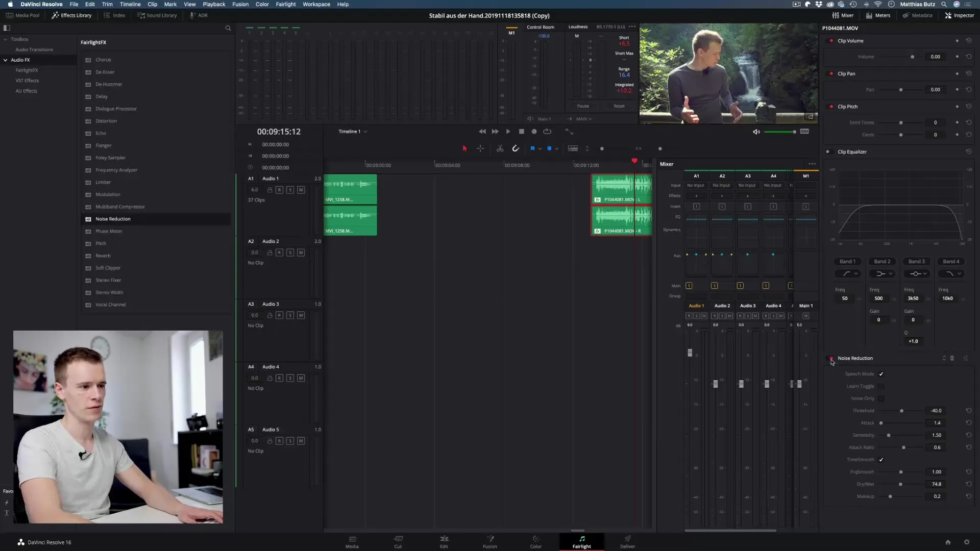Stop playback with the stop button
980x551 pixels.
[x=521, y=132]
